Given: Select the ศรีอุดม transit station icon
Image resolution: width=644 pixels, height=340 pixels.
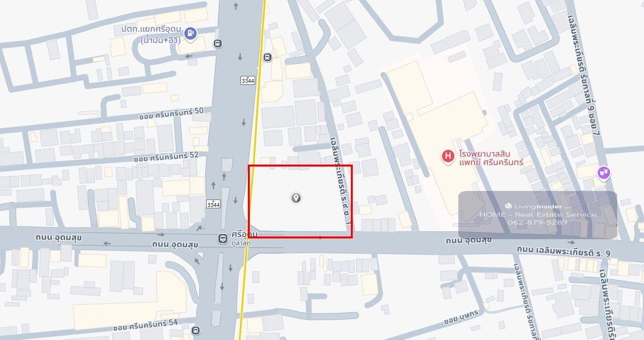Looking at the screenshot, I should (222, 239).
